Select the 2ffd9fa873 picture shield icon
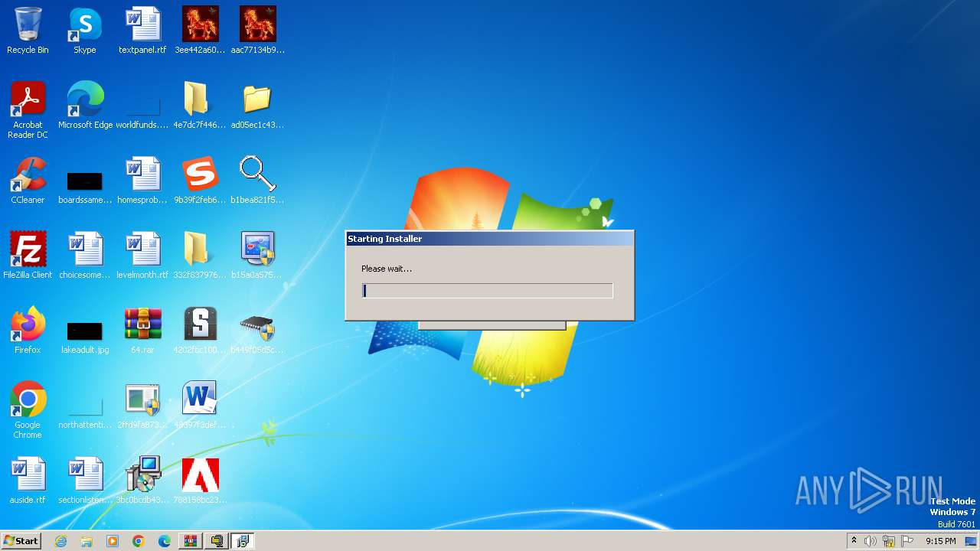The height and width of the screenshot is (551, 980). 142,406
